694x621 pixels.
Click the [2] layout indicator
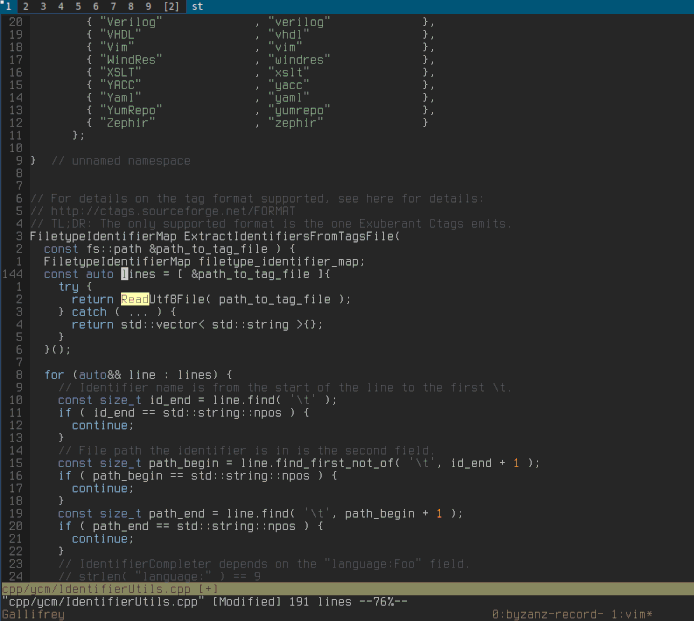tap(172, 6)
